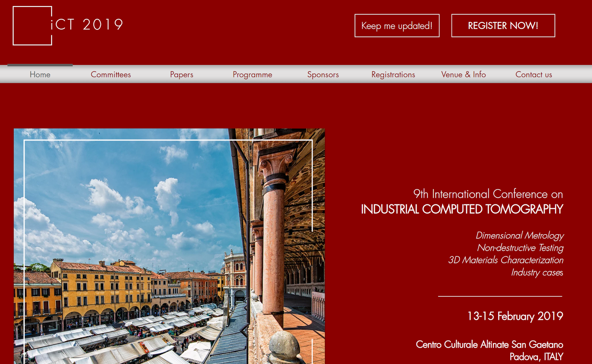
Task: Click the iCT 2019 logo square
Action: 32,26
